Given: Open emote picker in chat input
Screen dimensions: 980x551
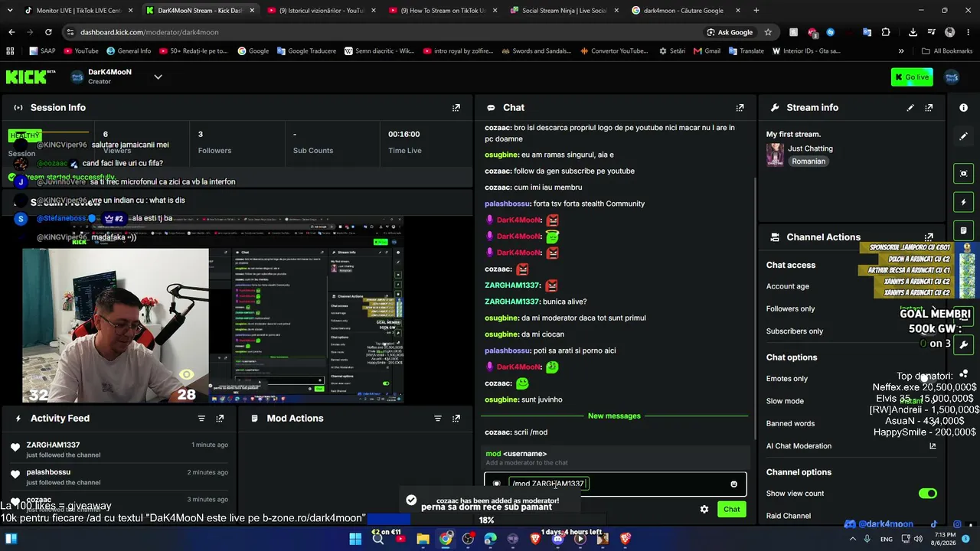Looking at the screenshot, I should (733, 484).
